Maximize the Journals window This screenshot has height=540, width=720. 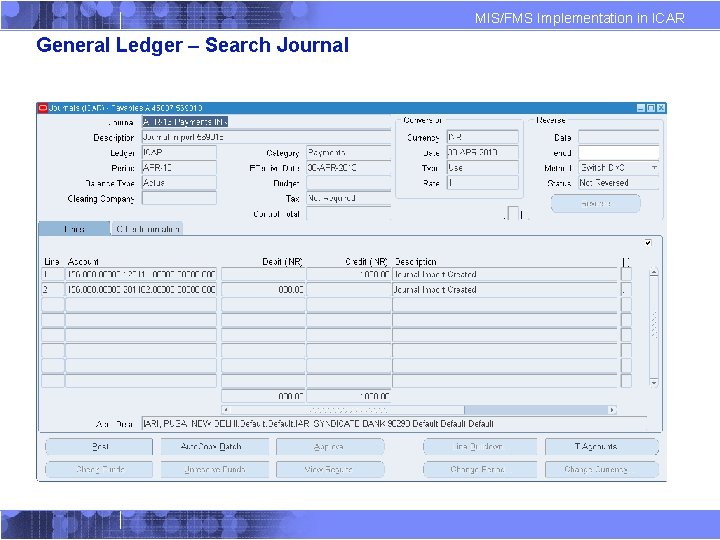(x=651, y=108)
